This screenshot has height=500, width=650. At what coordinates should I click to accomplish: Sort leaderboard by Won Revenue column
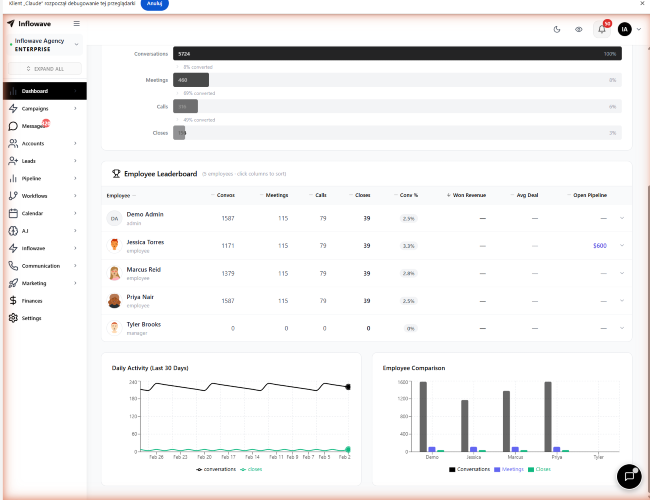pos(468,195)
